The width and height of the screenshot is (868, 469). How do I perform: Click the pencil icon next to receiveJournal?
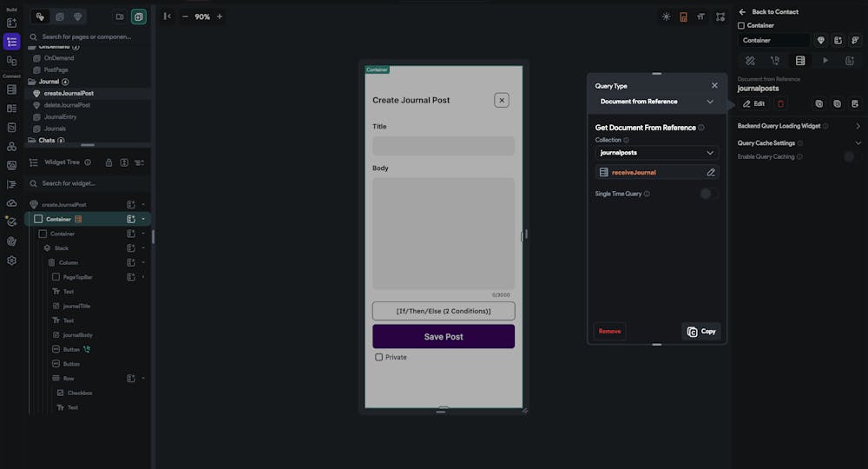[711, 172]
